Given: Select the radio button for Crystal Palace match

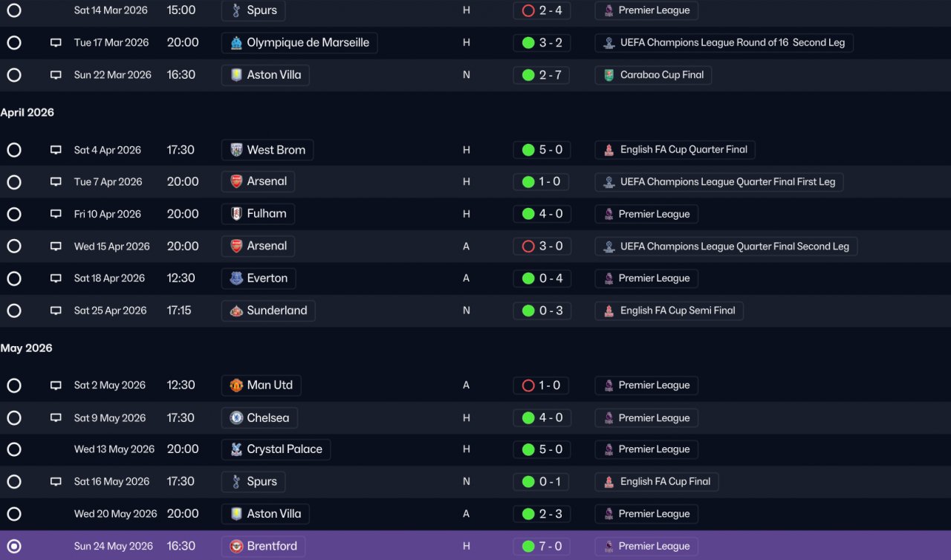Looking at the screenshot, I should (x=14, y=449).
